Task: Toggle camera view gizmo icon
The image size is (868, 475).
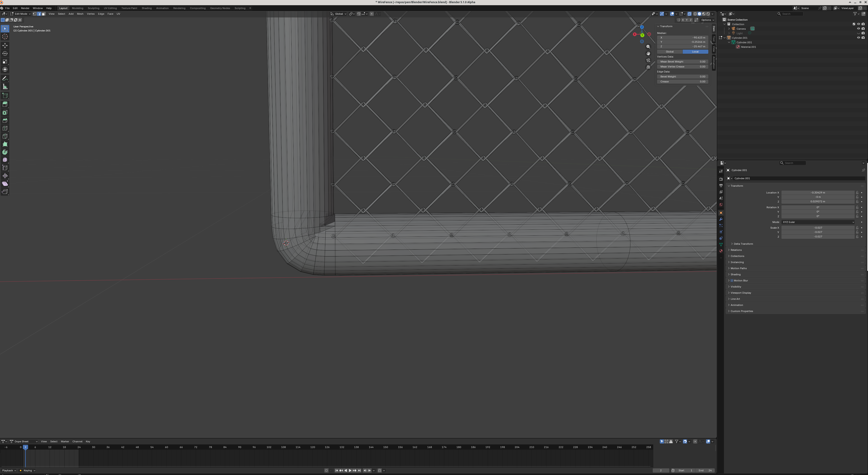Action: [x=648, y=60]
